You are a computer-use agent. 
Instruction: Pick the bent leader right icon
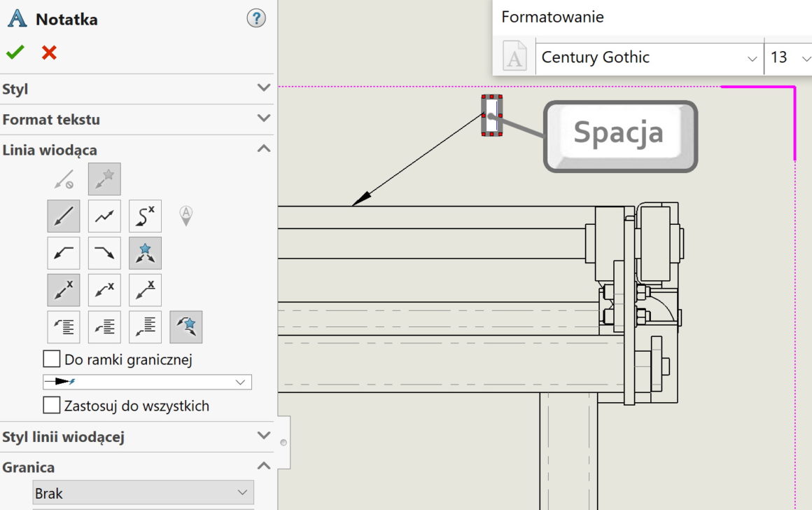click(x=104, y=253)
